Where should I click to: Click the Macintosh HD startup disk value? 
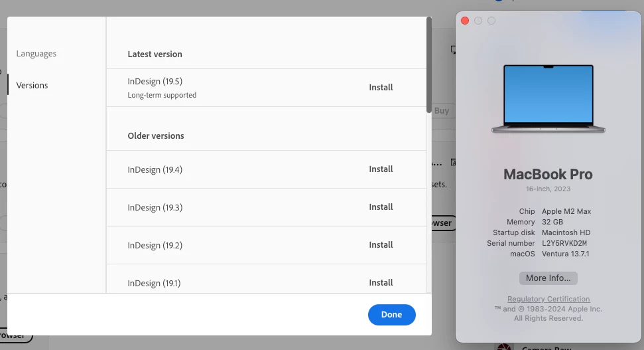click(x=566, y=232)
